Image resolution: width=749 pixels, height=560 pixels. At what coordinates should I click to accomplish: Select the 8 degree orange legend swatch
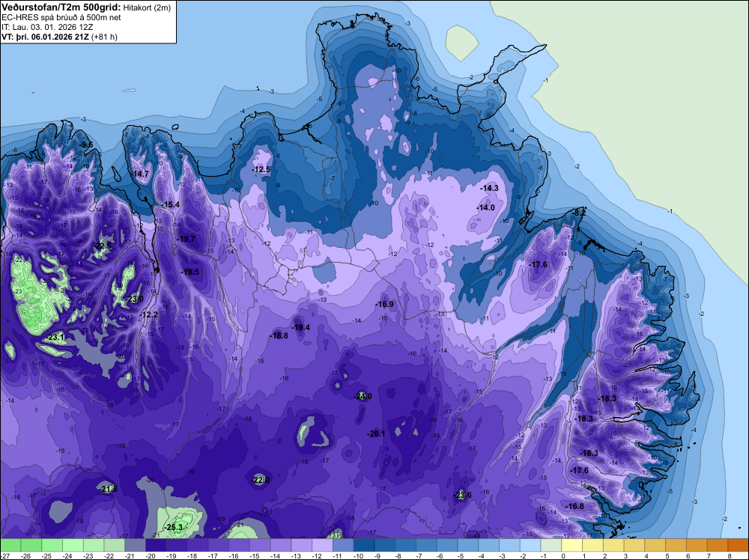tap(739, 545)
